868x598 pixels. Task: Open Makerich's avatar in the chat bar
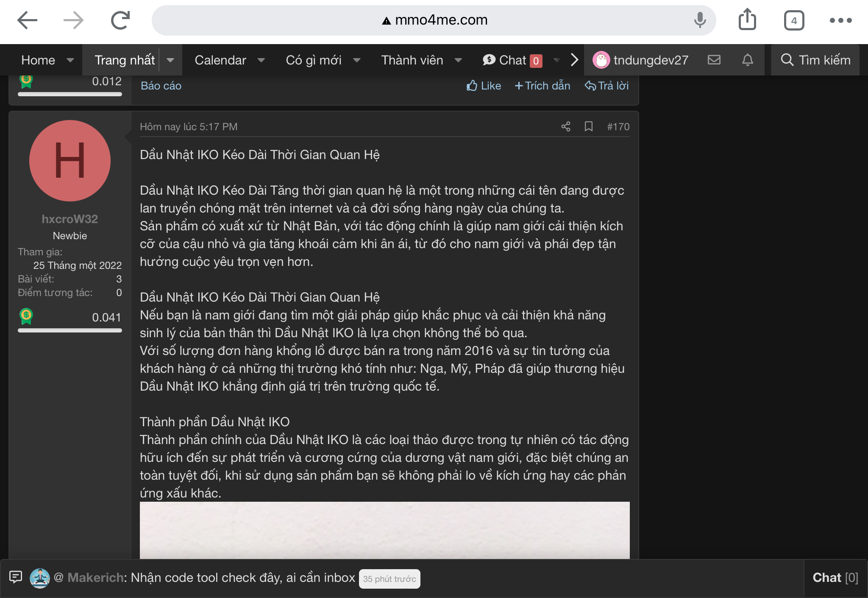(x=40, y=578)
